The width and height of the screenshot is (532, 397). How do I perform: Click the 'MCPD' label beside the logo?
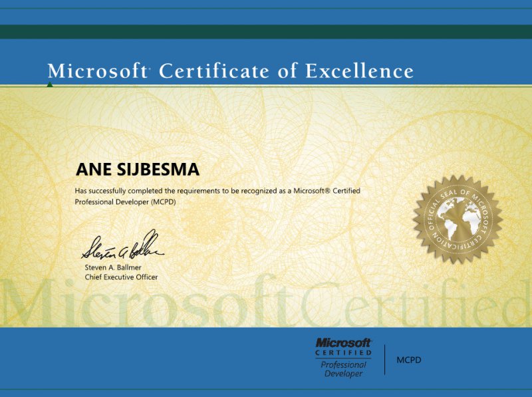click(x=409, y=360)
